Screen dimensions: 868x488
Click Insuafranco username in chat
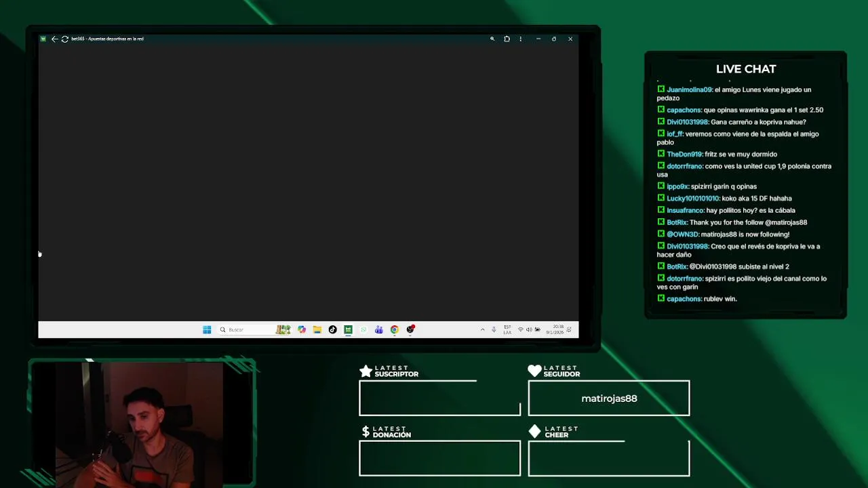click(x=686, y=210)
